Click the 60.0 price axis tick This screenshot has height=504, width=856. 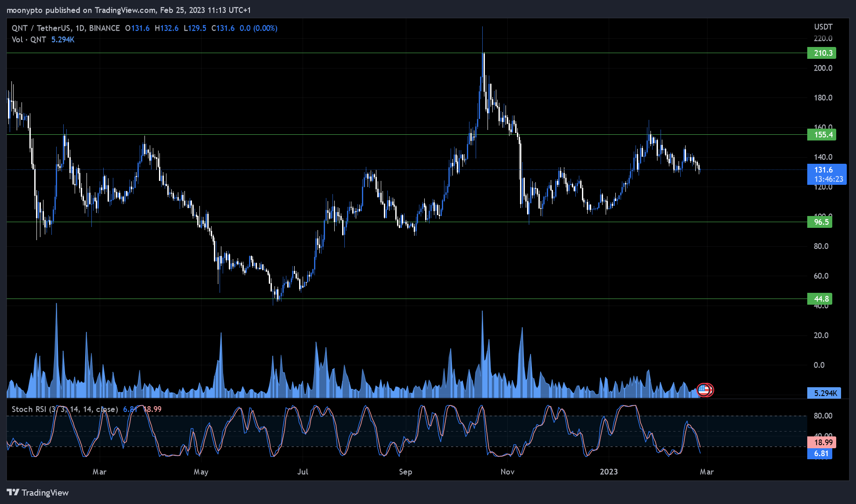tap(821, 276)
